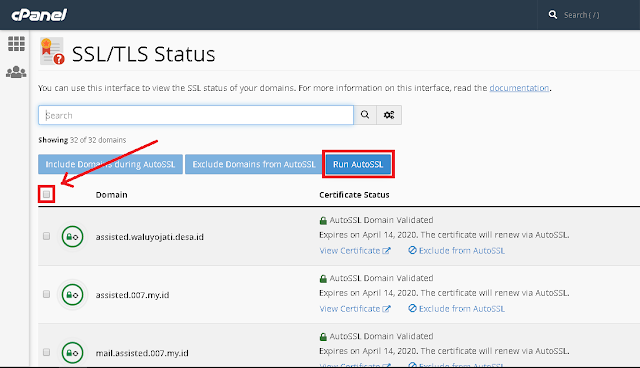
Task: Check the box for assisted.007.my.id
Action: coord(47,294)
